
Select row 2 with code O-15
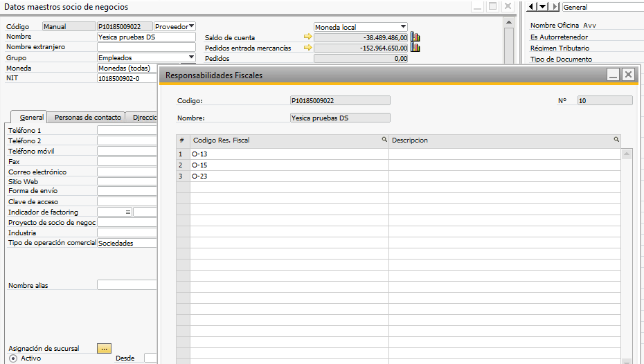click(398, 165)
